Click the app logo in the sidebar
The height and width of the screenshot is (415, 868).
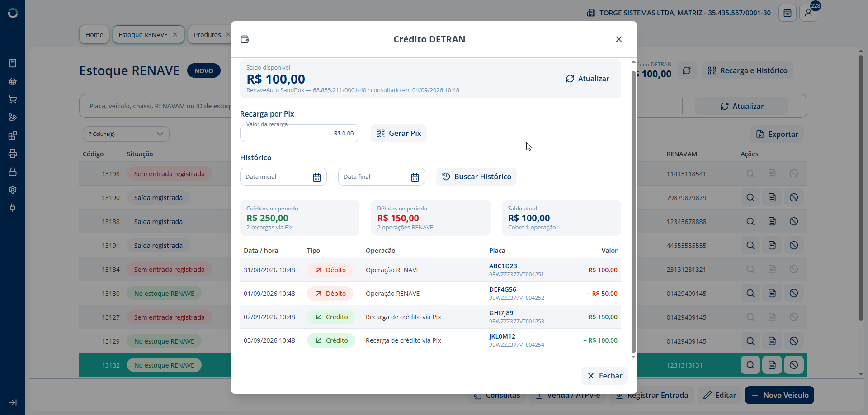(x=13, y=13)
